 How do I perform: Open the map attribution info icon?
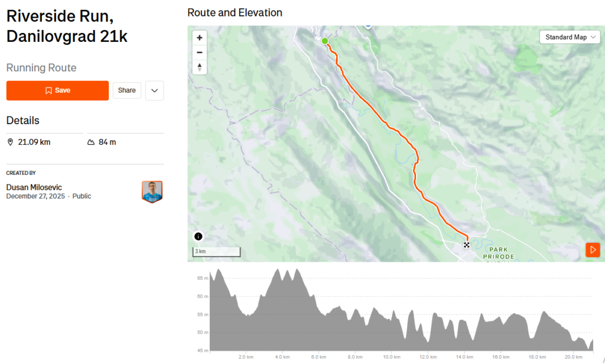[x=198, y=236]
